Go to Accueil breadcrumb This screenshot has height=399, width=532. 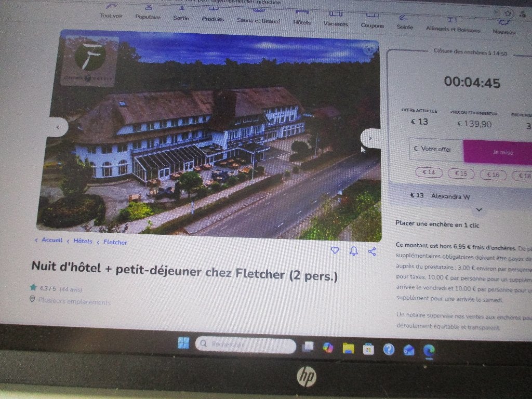(51, 240)
